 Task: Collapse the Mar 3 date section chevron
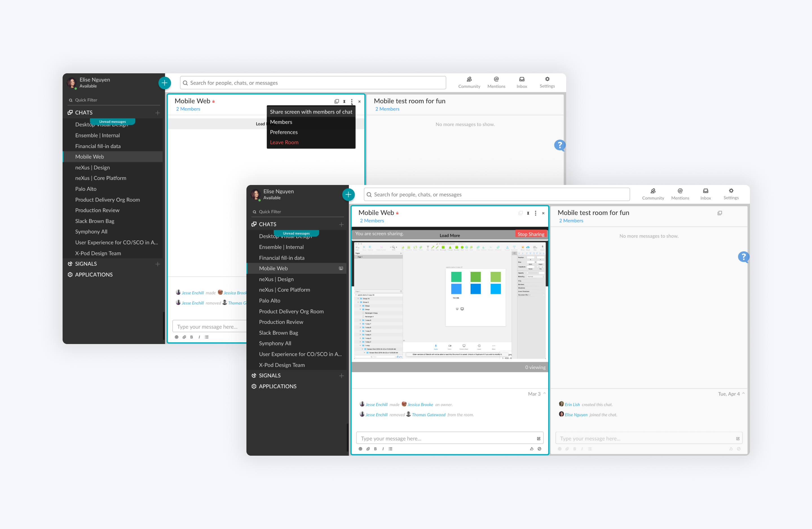click(x=544, y=394)
